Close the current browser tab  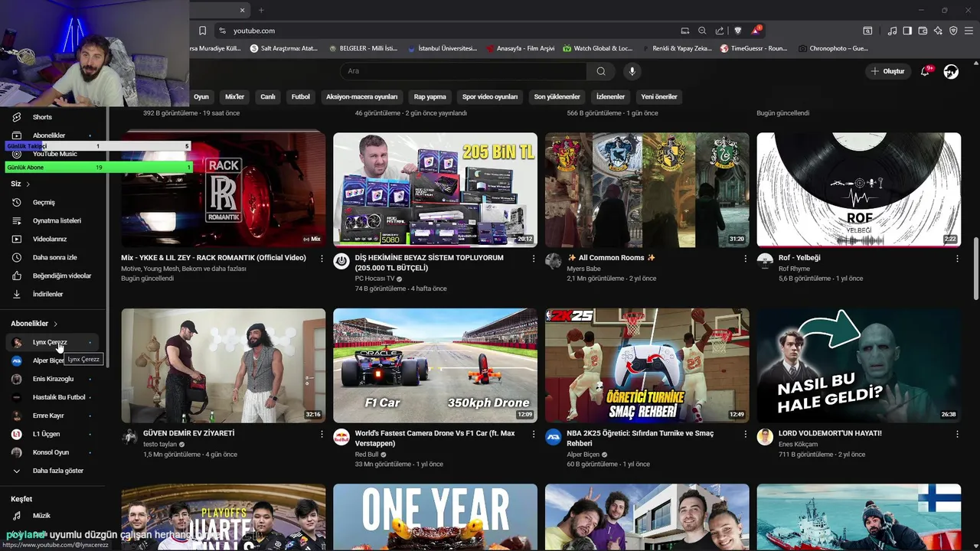coord(243,10)
